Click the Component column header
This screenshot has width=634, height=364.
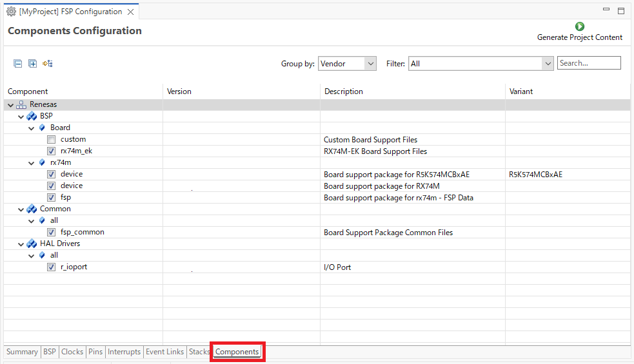click(x=28, y=91)
